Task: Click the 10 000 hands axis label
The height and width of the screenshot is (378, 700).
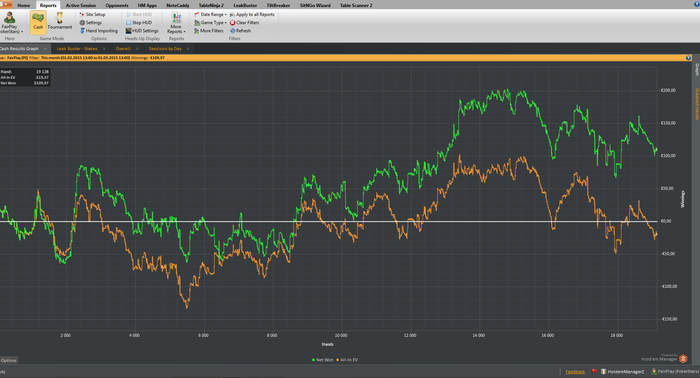Action: (341, 335)
